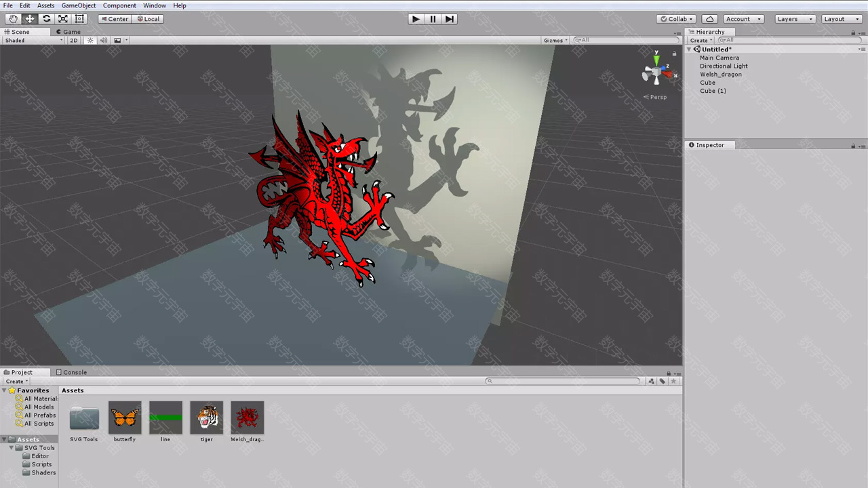Select the Move tool
868x488 pixels.
(30, 19)
